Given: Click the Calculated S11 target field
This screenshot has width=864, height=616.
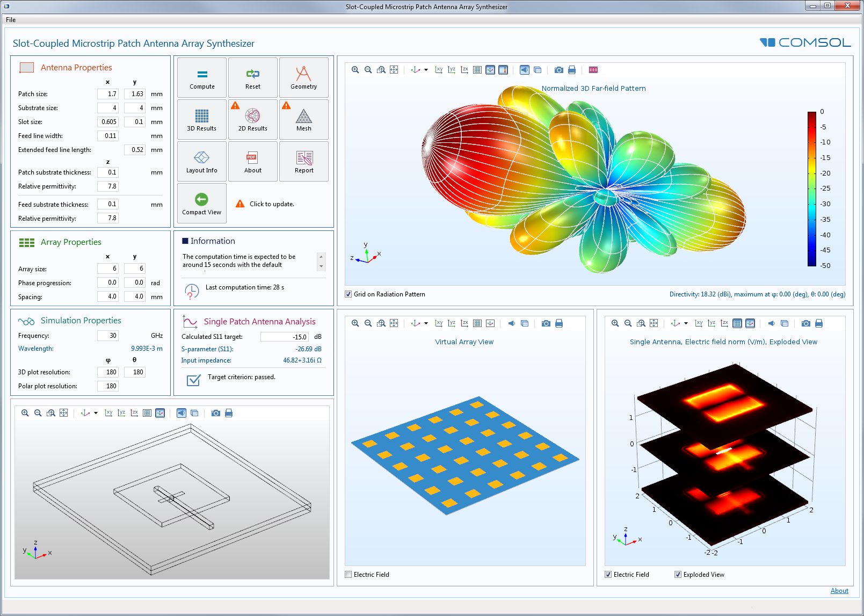Looking at the screenshot, I should click(x=285, y=337).
